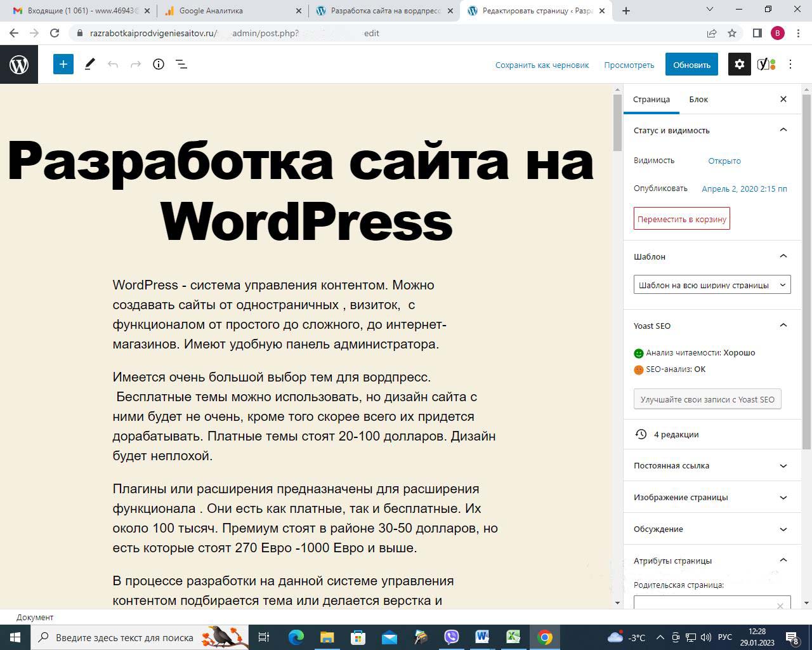Click the WordPress logo to exit editor

[x=19, y=64]
